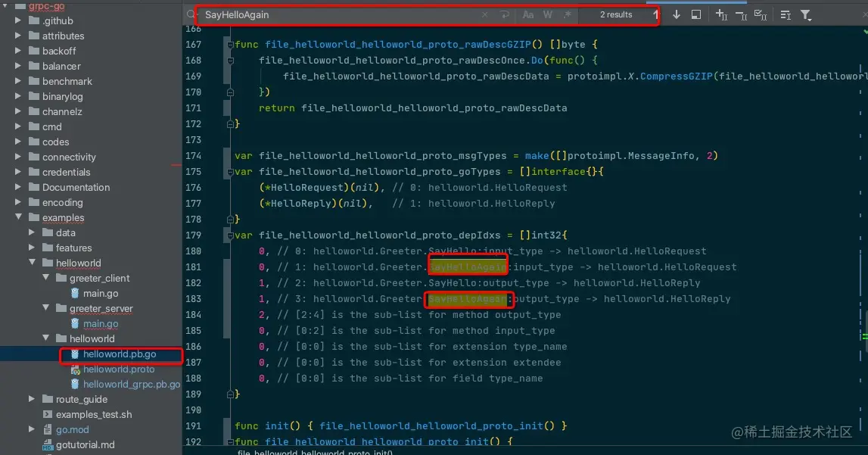Select the encoding folder
Viewport: 868px width, 455px height.
click(x=63, y=203)
